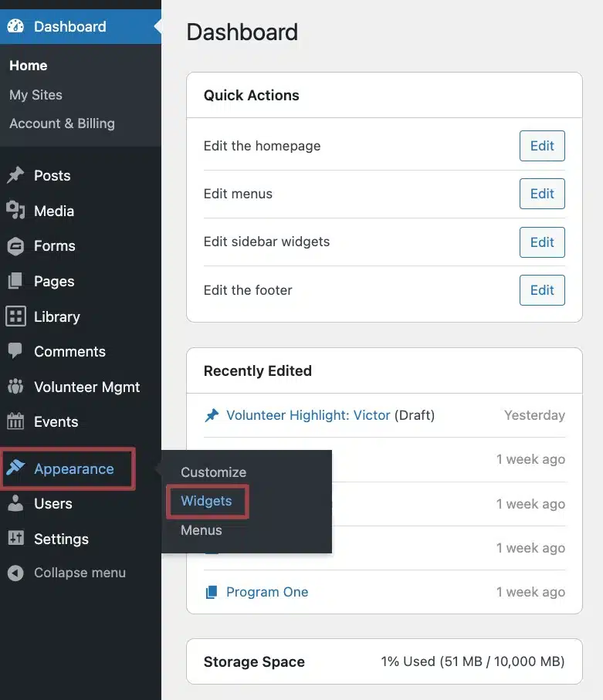Click the Collapse menu arrow icon
Image resolution: width=603 pixels, height=700 pixels.
(15, 573)
